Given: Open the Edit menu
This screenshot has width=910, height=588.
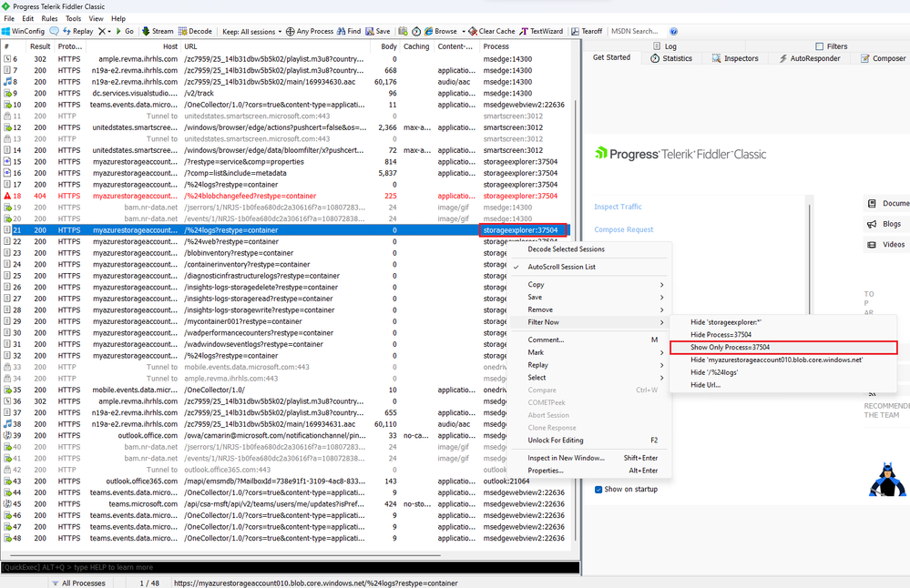Looking at the screenshot, I should pos(28,18).
